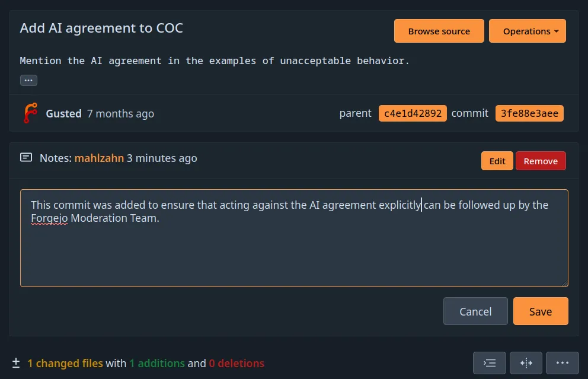Open parent commit c4e1d42892
Screen dimensions: 588x379
[x=413, y=113]
